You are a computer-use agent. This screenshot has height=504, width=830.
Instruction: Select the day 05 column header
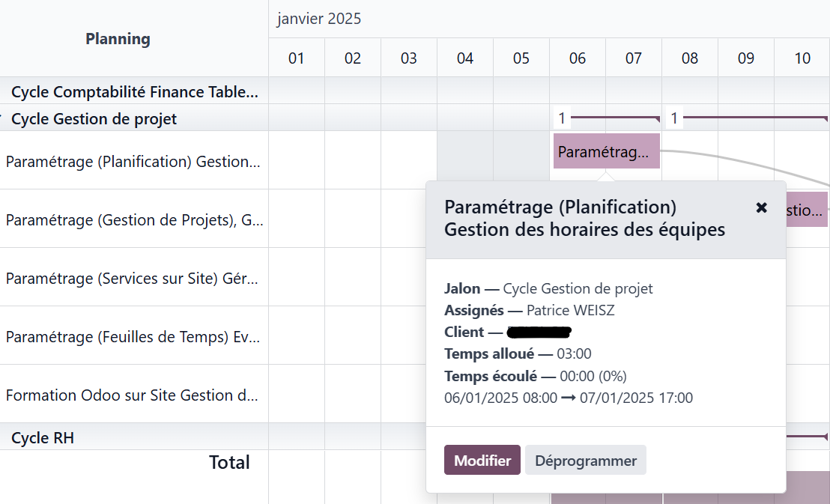click(x=521, y=58)
